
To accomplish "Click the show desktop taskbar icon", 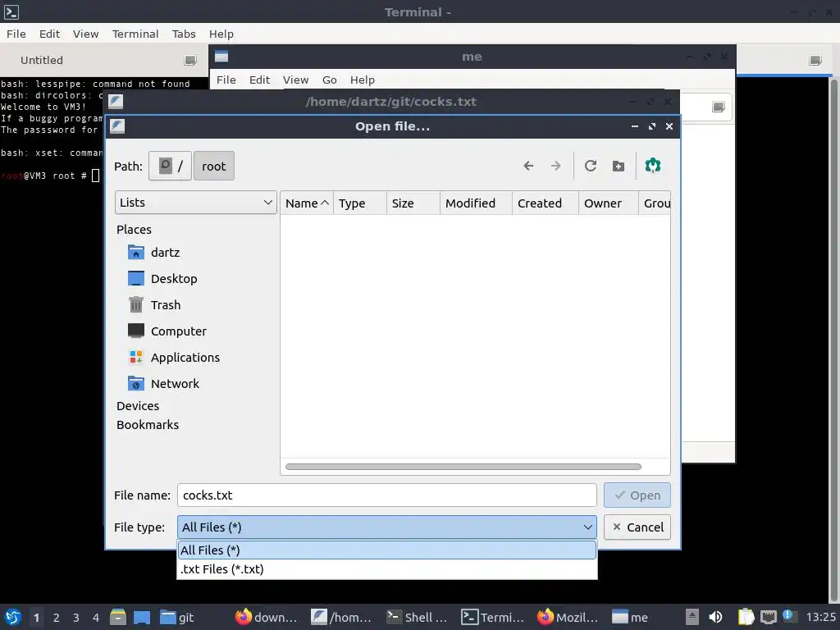I will click(x=141, y=617).
